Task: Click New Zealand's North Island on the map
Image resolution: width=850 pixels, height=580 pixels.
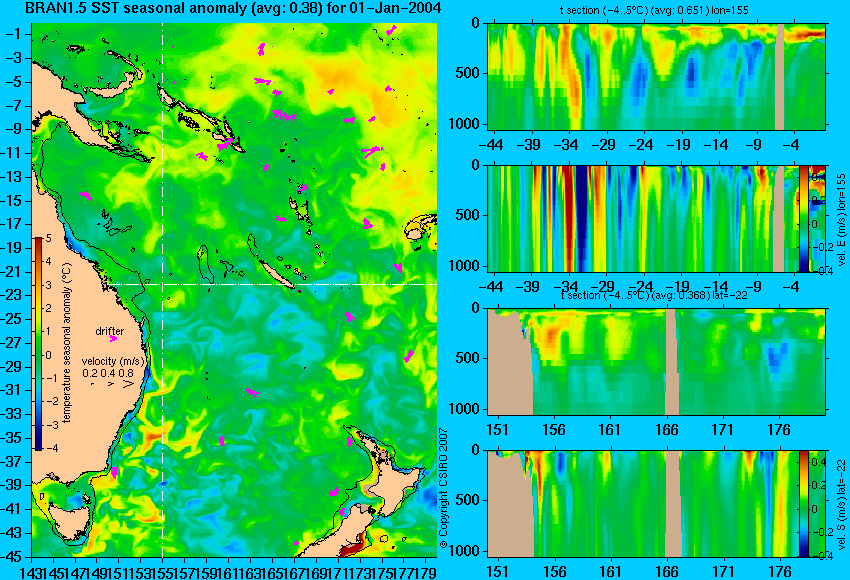Action: [391, 473]
